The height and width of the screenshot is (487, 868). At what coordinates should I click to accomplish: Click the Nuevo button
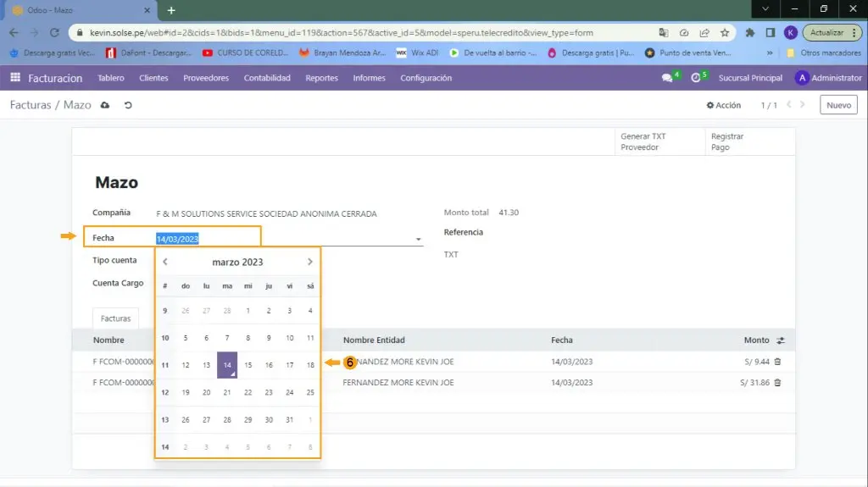[838, 105]
